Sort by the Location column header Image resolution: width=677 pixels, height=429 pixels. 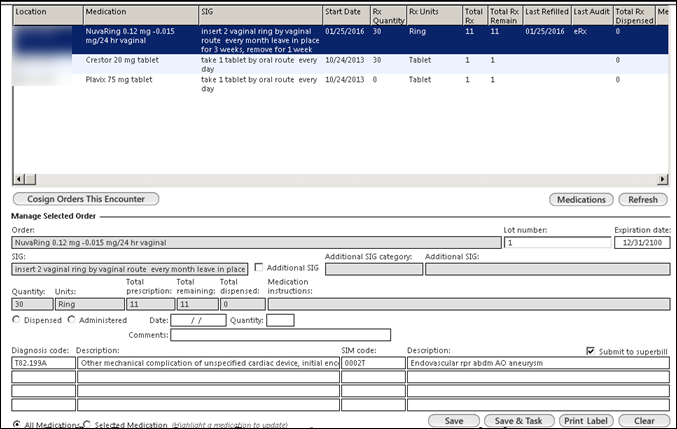[x=48, y=16]
